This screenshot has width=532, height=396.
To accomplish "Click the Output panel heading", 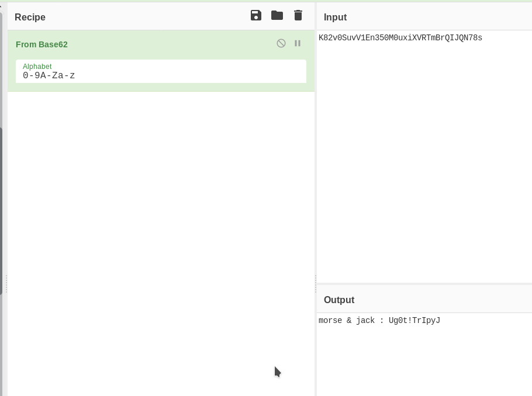I will coord(339,300).
